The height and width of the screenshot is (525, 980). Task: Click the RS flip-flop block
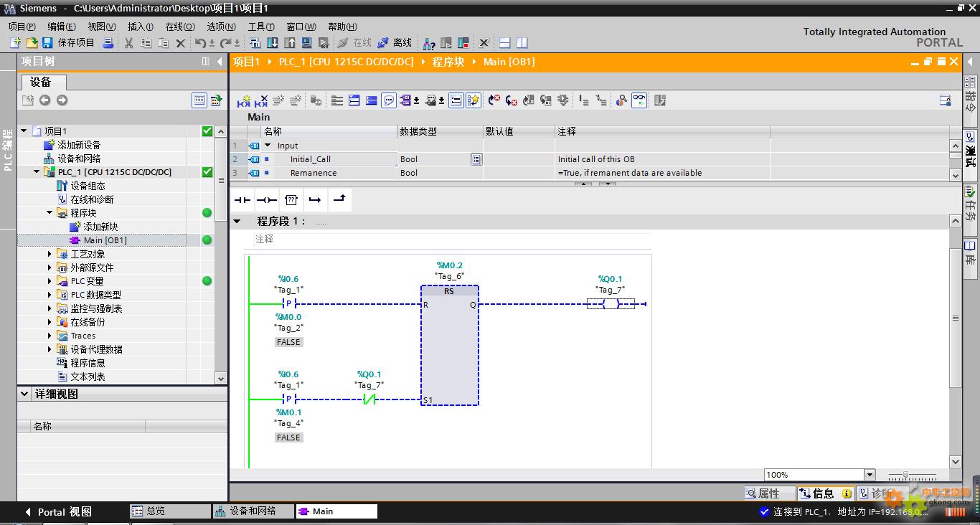(450, 345)
